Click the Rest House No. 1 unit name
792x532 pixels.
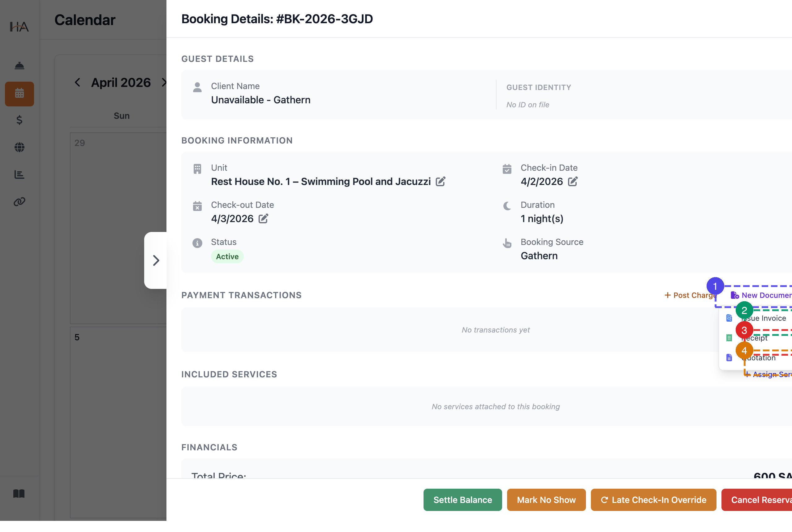tap(321, 182)
